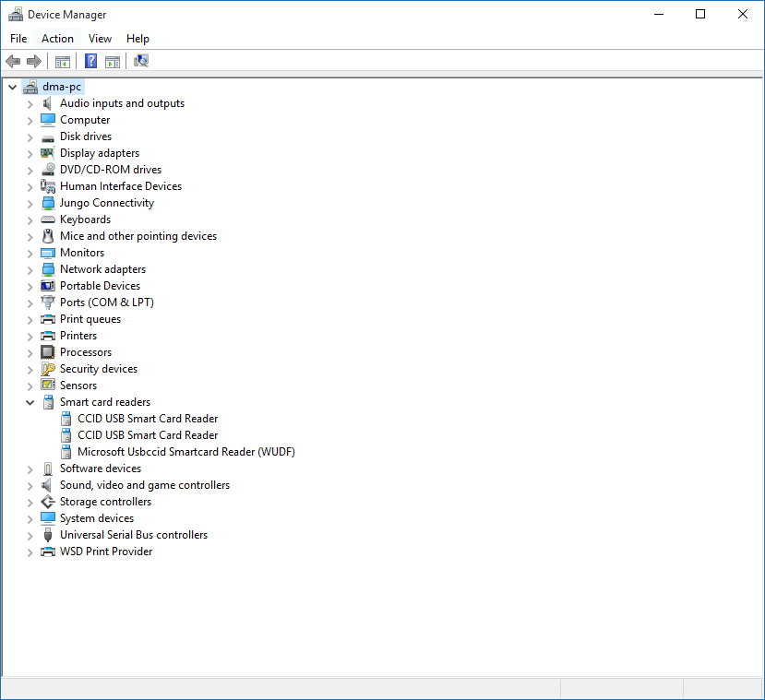Click the System devices icon
The width and height of the screenshot is (765, 700).
pos(48,518)
